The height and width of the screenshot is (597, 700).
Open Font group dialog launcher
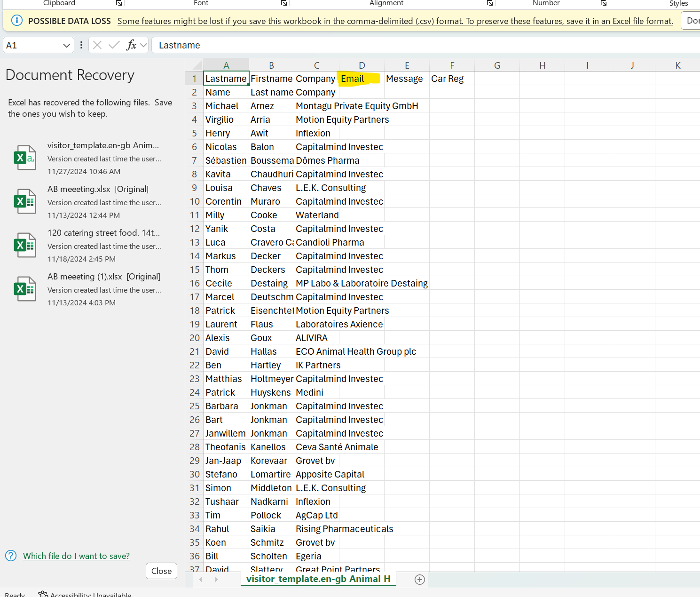point(284,3)
